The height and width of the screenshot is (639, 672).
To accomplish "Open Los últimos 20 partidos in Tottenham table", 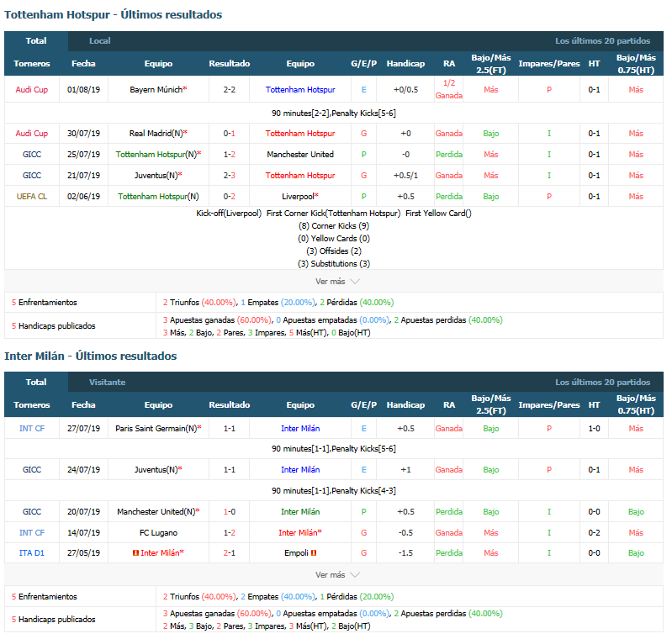I will pos(602,41).
